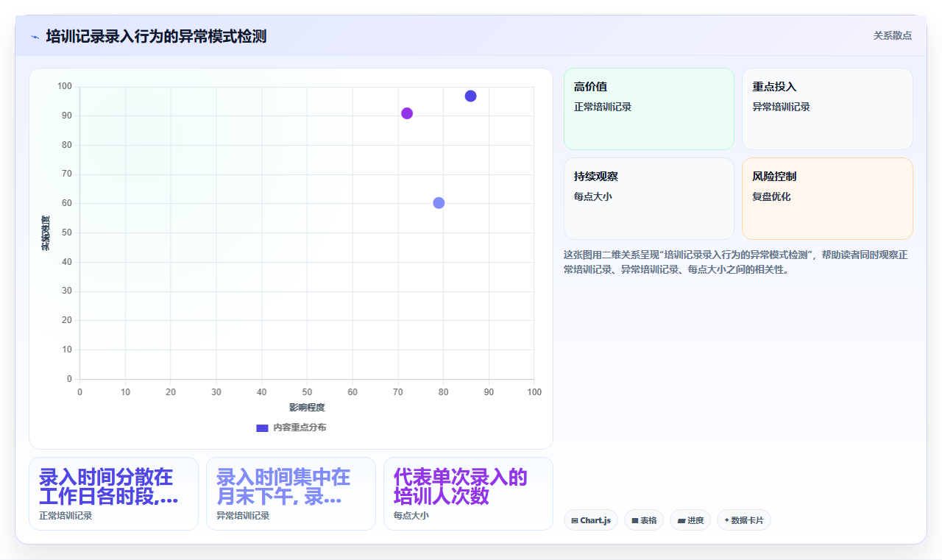Open the 重点投入 quadrant card
The width and height of the screenshot is (942, 560).
[x=827, y=109]
